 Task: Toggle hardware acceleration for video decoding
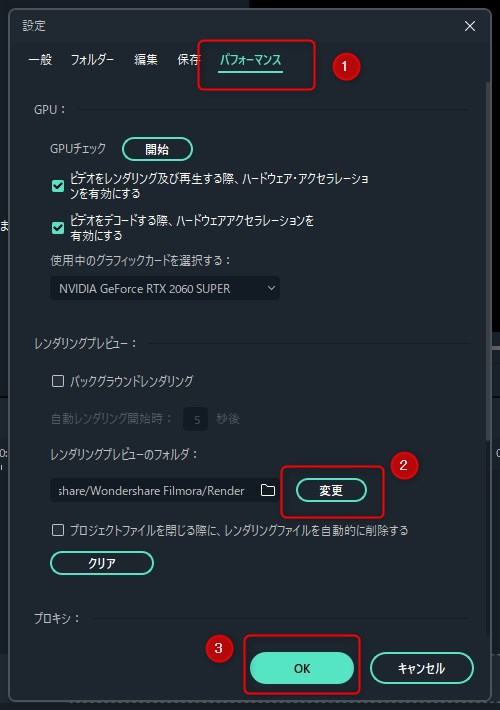(x=58, y=227)
